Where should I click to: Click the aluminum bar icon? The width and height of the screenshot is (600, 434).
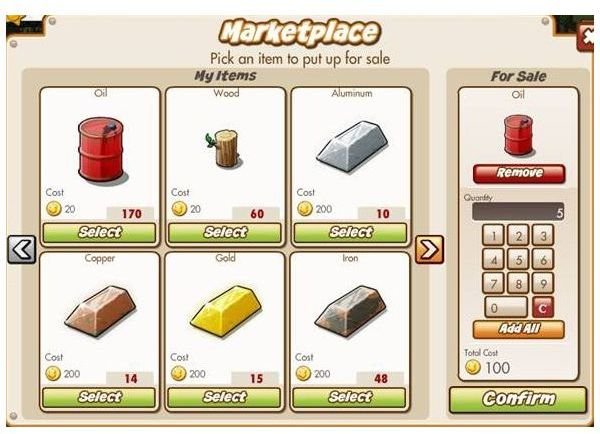(x=352, y=146)
